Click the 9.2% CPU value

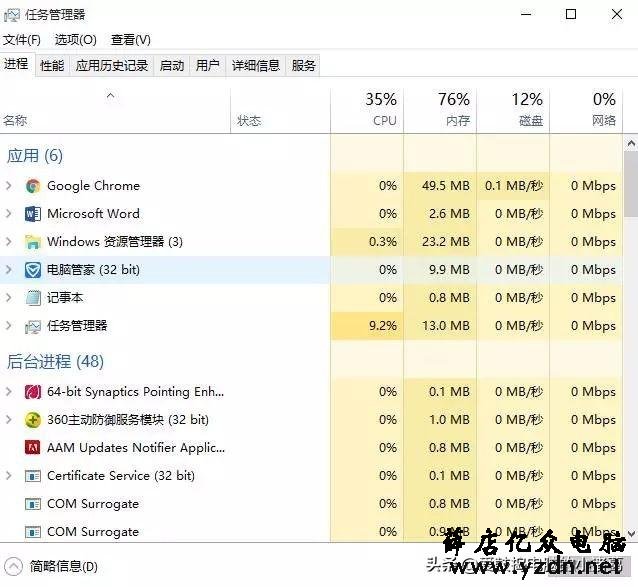coord(383,326)
